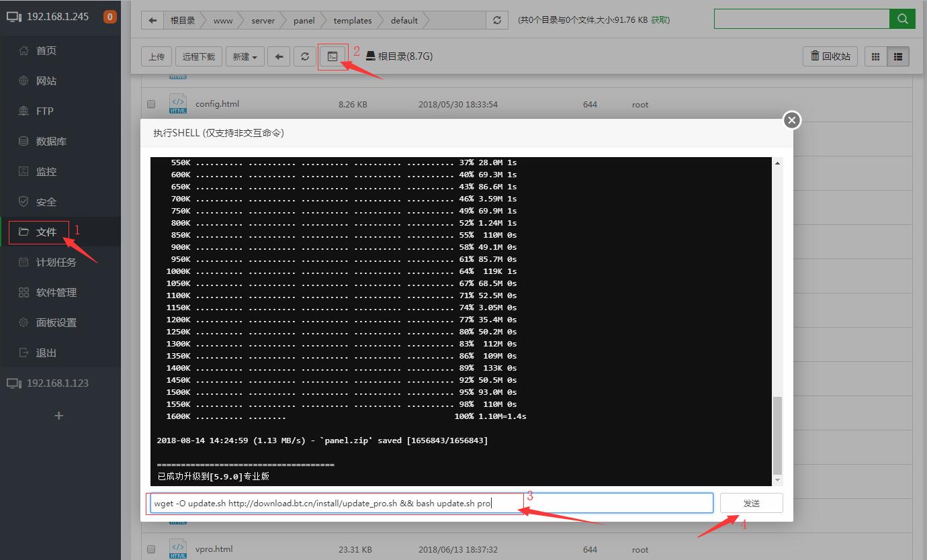Click the 远程下载 remote download button
927x560 pixels.
(x=199, y=56)
